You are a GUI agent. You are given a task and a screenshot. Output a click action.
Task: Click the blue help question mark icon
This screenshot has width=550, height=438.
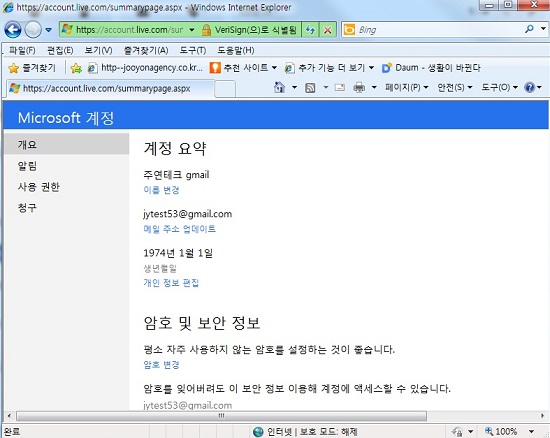(529, 87)
